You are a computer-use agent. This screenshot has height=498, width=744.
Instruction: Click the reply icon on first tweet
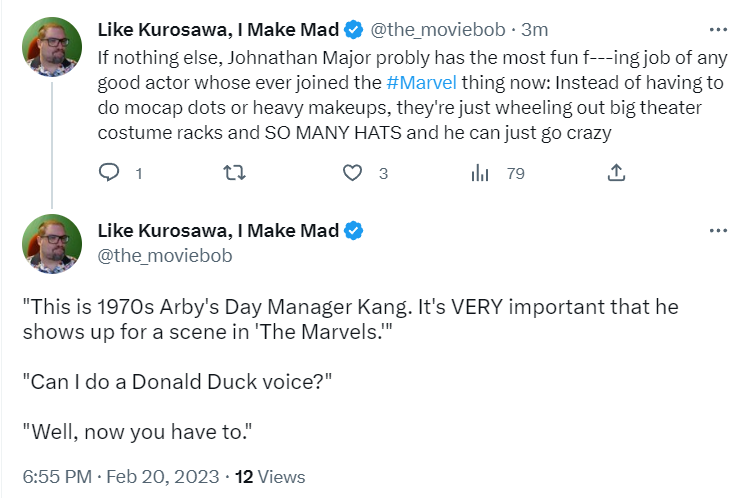tap(109, 173)
